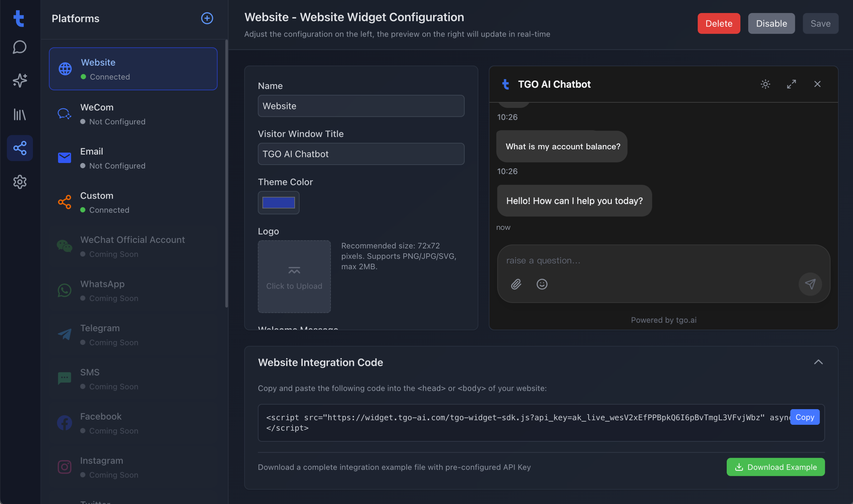Toggle the chatbot light theme sun icon
The image size is (853, 504).
point(765,84)
